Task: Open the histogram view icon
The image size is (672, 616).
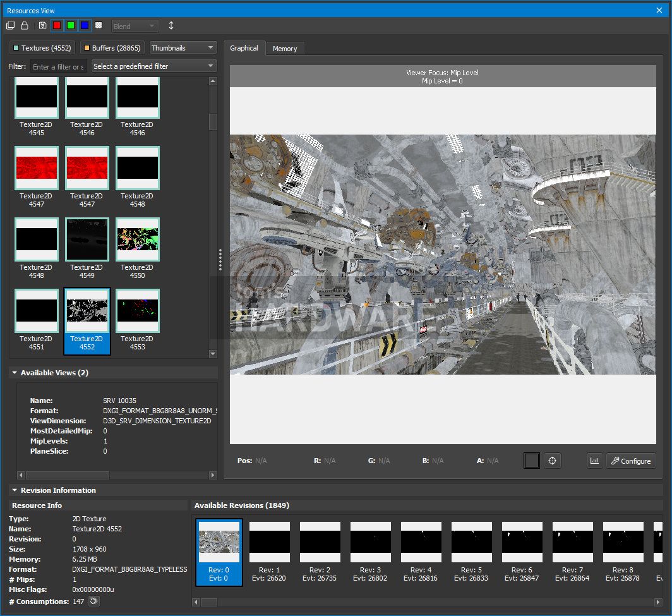Action: (x=594, y=460)
